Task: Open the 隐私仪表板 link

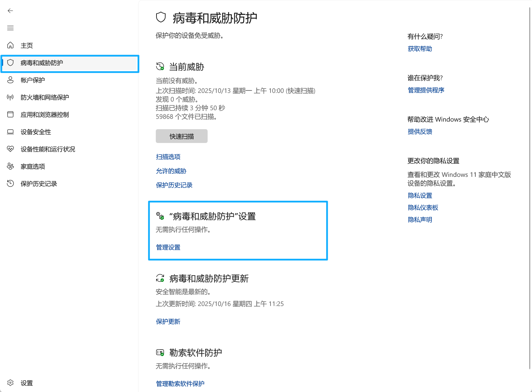Action: pyautogui.click(x=423, y=208)
